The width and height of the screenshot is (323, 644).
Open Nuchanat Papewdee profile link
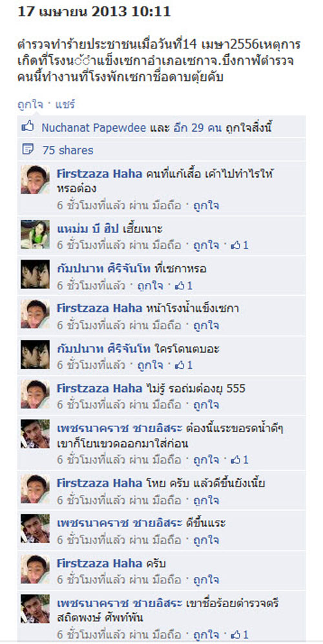click(x=94, y=128)
